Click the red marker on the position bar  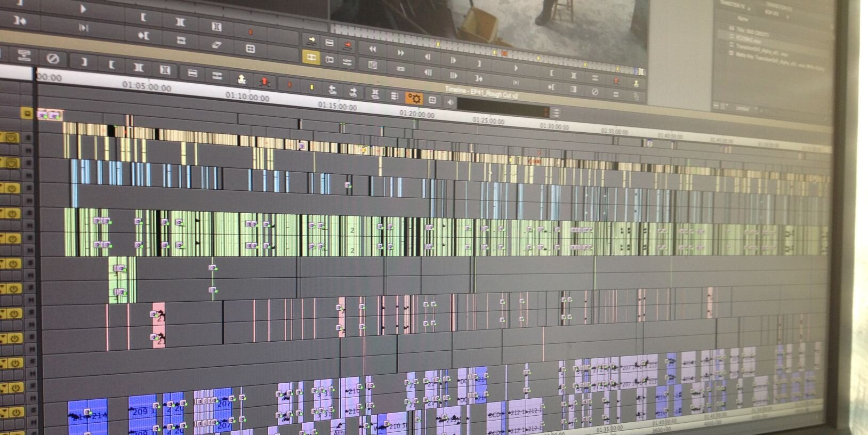point(504,53)
